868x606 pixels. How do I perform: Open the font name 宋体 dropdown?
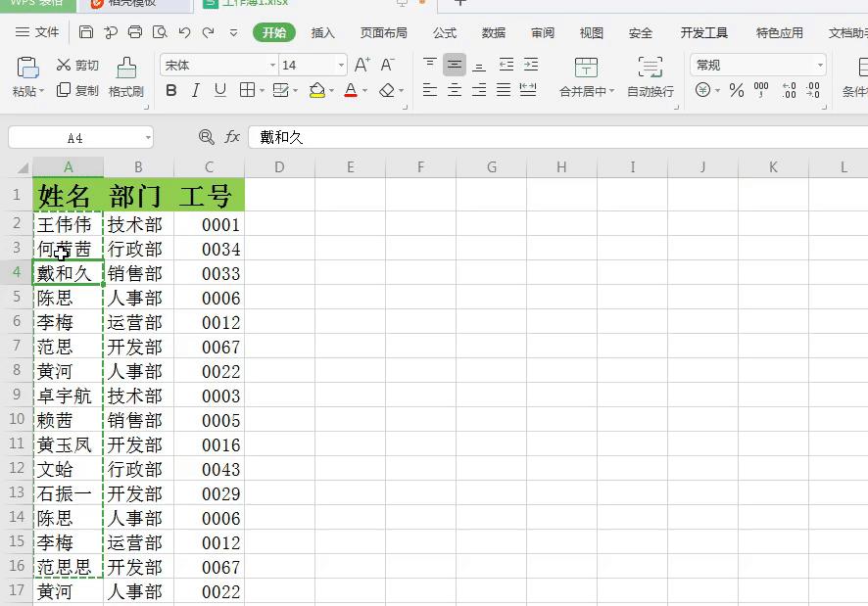[x=272, y=66]
